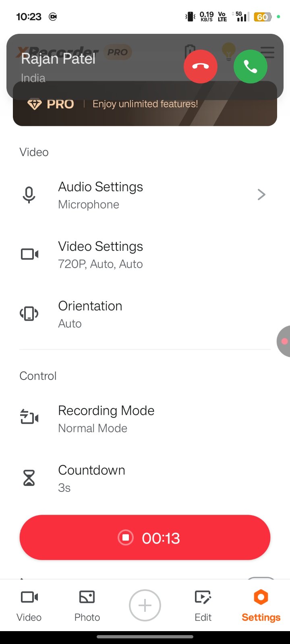Tap the camera icon beside Video Settings
This screenshot has height=644, width=290.
pyautogui.click(x=29, y=254)
